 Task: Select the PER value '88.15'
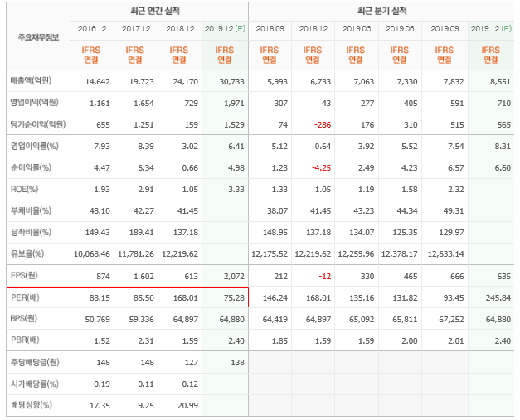point(100,297)
